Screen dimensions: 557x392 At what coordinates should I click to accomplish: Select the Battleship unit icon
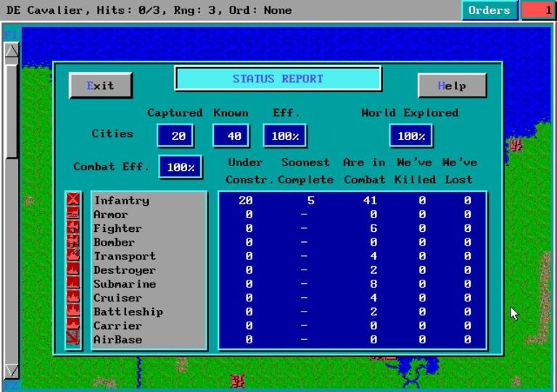[73, 312]
